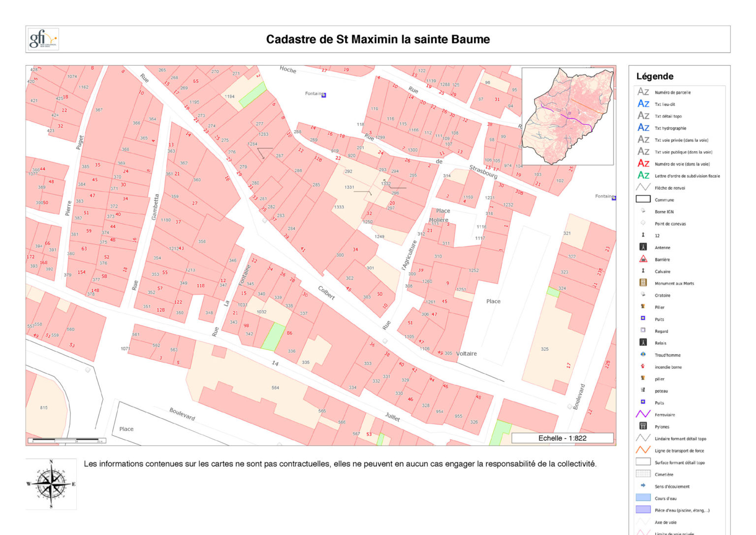Viewport: 756px width, 535px height.
Task: Click the Barrière warning triangle icon
Action: (643, 259)
